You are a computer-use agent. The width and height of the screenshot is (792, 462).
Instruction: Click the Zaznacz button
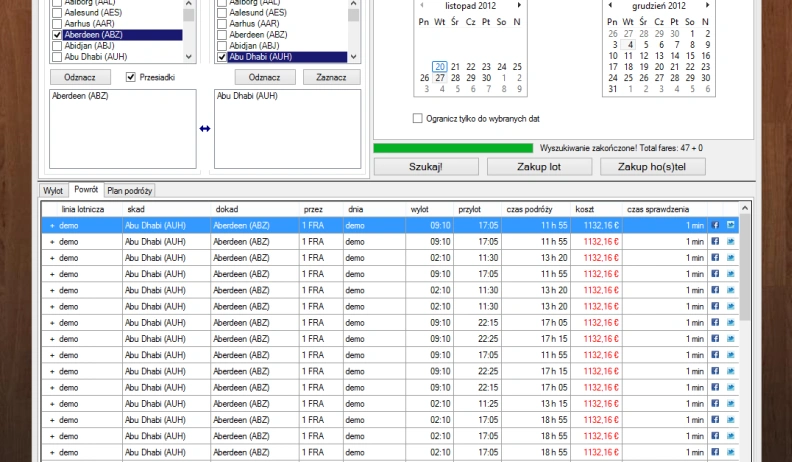tap(331, 77)
